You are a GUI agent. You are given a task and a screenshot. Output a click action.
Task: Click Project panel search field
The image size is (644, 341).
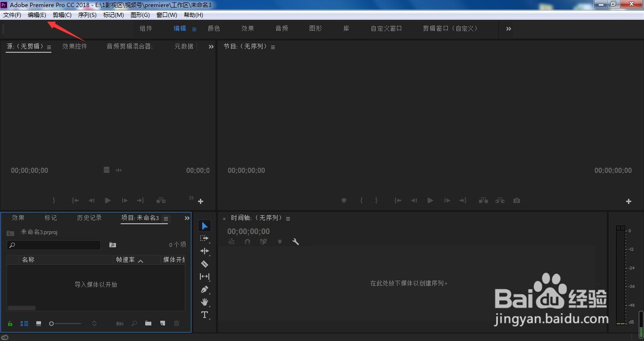coord(54,245)
